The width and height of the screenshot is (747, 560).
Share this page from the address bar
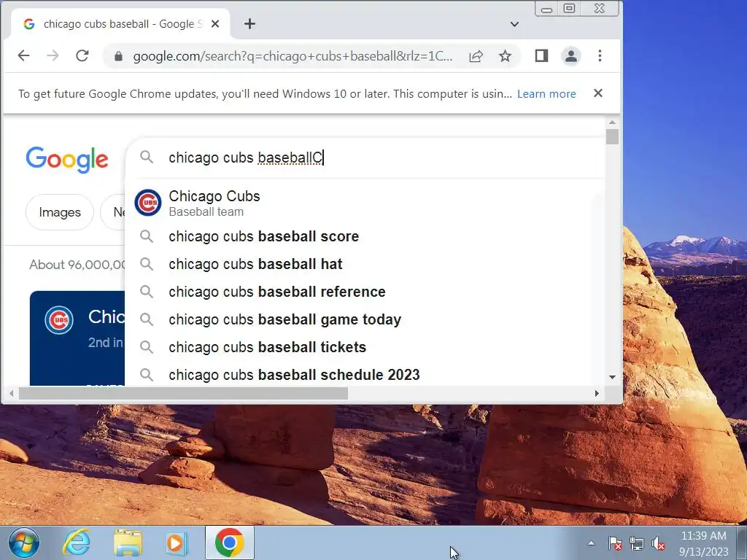476,56
